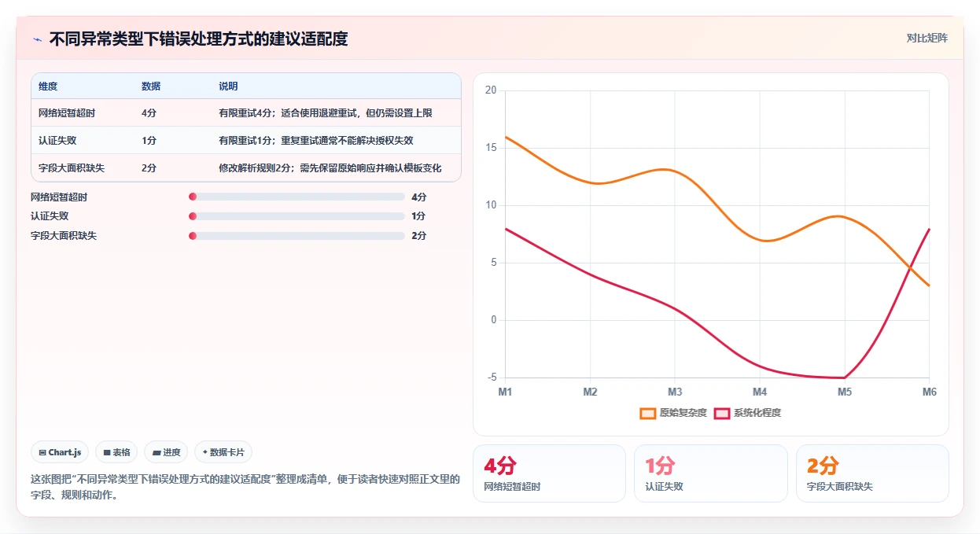Click the M3 x-axis label
Image resolution: width=980 pixels, height=534 pixels.
pyautogui.click(x=675, y=392)
